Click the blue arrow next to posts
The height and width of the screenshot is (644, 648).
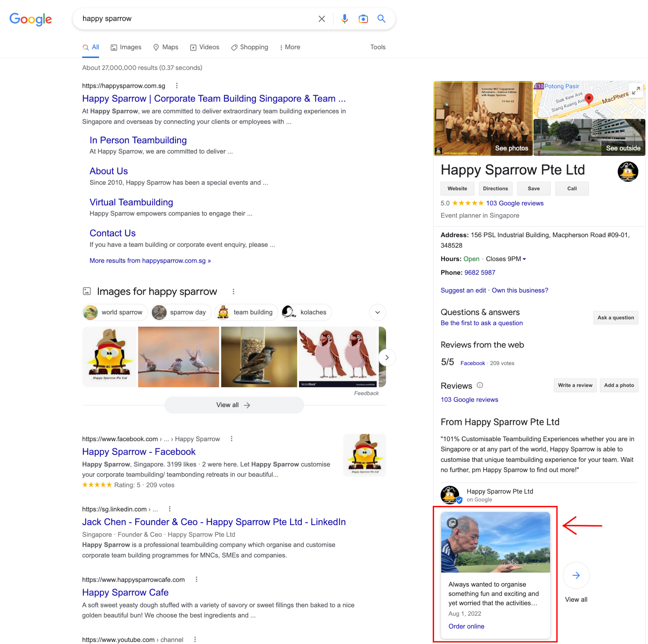click(x=576, y=575)
